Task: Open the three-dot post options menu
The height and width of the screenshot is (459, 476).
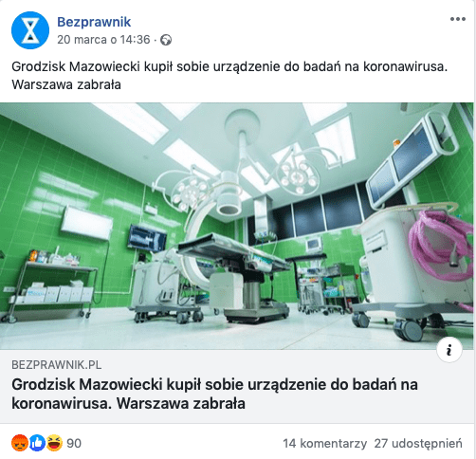Action: click(x=458, y=19)
